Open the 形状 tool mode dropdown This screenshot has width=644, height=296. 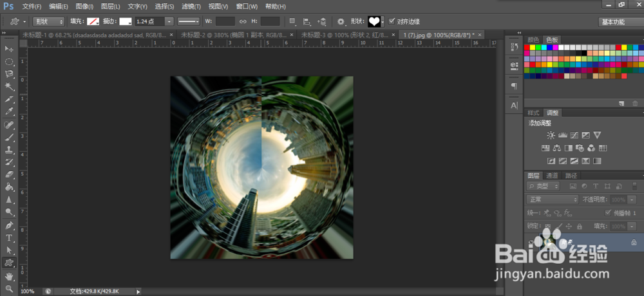pyautogui.click(x=50, y=21)
